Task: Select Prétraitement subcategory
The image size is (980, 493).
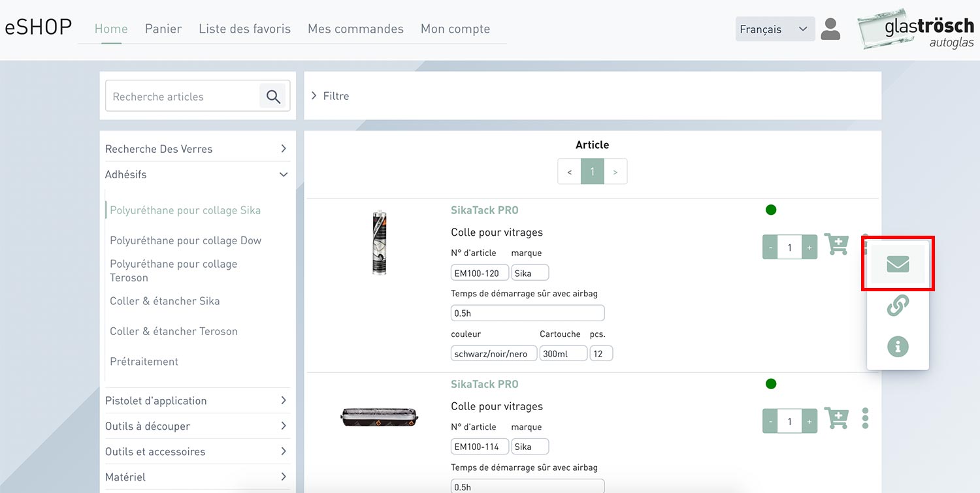Action: click(144, 361)
